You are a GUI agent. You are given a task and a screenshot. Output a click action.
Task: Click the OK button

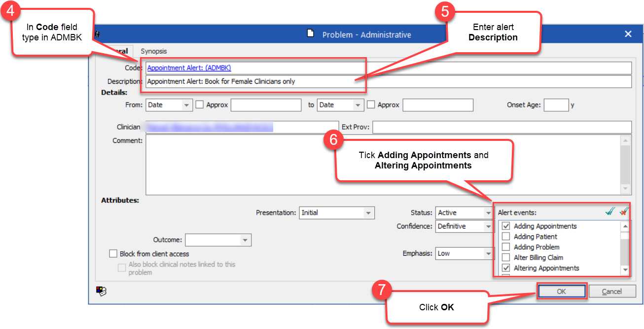pyautogui.click(x=562, y=291)
